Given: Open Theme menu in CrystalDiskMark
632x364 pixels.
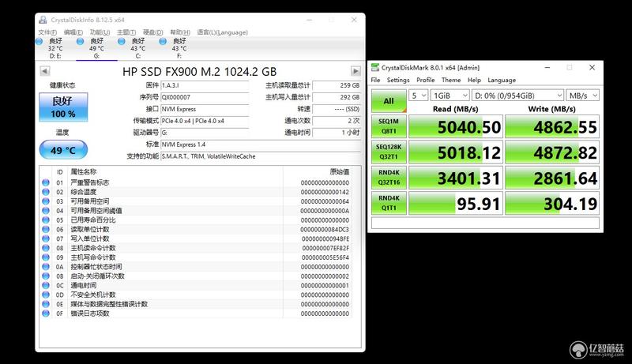Looking at the screenshot, I should (451, 80).
